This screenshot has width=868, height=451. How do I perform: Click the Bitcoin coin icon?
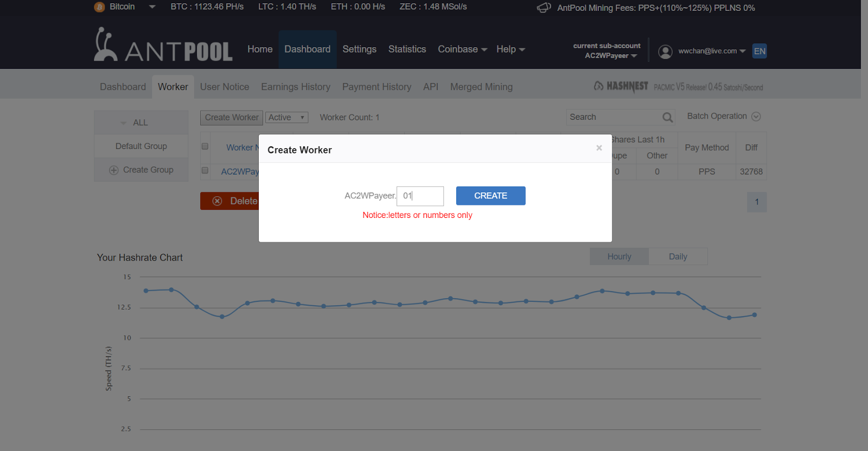coord(99,7)
